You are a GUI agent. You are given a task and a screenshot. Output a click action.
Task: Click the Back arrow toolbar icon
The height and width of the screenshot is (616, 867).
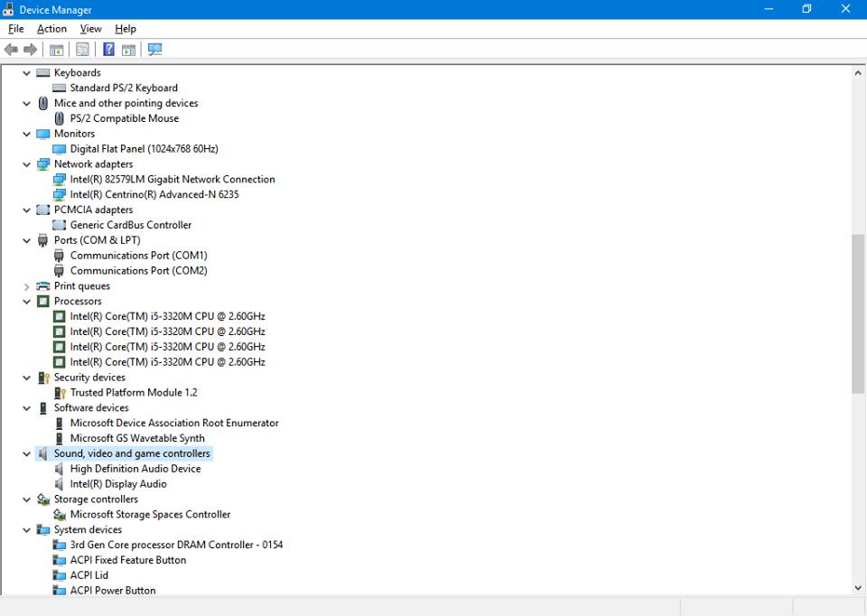click(x=11, y=50)
